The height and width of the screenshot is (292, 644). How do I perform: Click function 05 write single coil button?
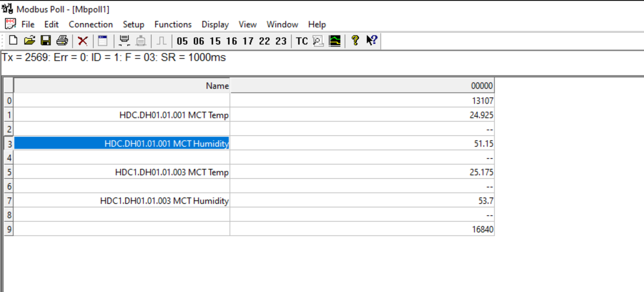click(x=182, y=41)
